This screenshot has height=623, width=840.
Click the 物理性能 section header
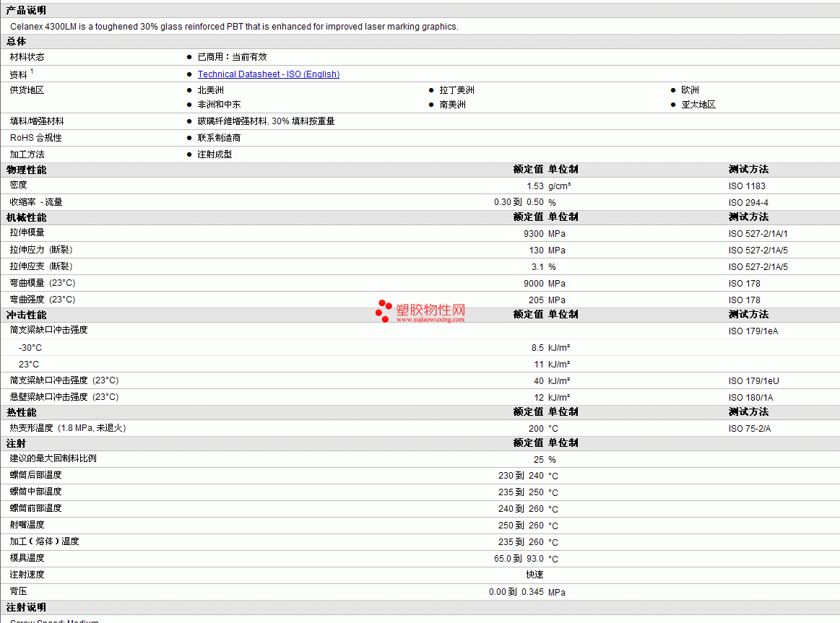(x=26, y=170)
